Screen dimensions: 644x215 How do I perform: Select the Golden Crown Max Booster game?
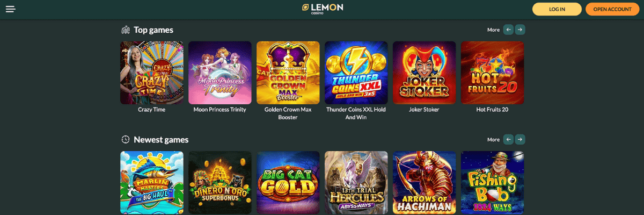pos(288,73)
